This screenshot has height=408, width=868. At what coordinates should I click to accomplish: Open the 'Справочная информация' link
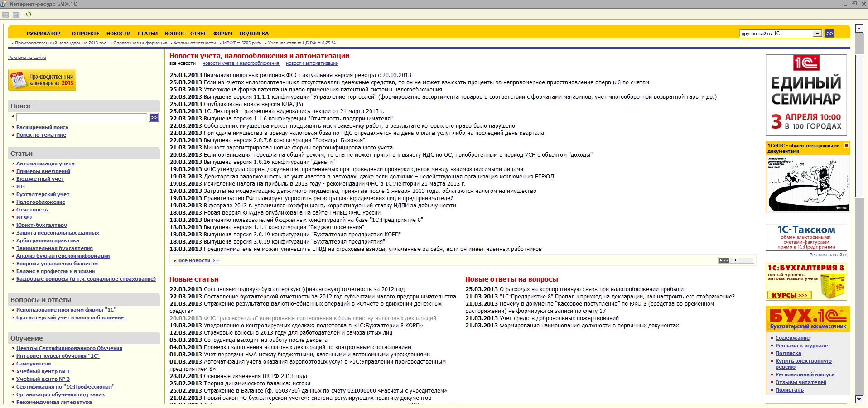click(x=140, y=43)
